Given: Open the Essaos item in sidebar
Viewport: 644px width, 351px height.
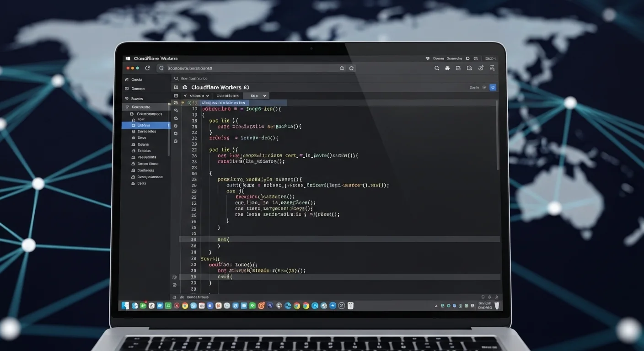Looking at the screenshot, I should [x=144, y=151].
